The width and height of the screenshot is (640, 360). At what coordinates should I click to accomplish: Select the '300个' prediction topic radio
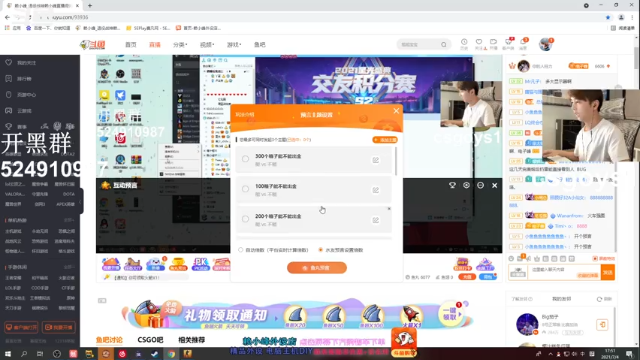245,159
